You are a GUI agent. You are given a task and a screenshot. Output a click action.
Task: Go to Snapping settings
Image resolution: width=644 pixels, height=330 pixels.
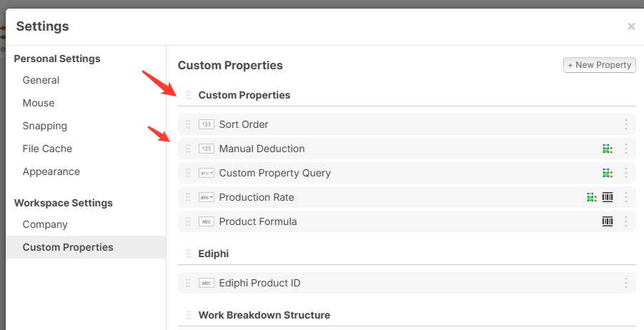coord(44,126)
